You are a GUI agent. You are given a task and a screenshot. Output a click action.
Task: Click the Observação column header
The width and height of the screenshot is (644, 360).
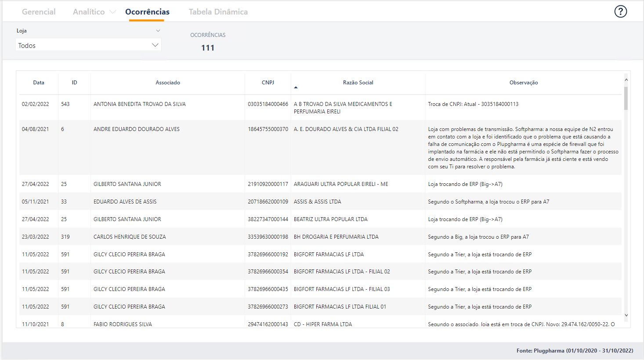pyautogui.click(x=523, y=83)
